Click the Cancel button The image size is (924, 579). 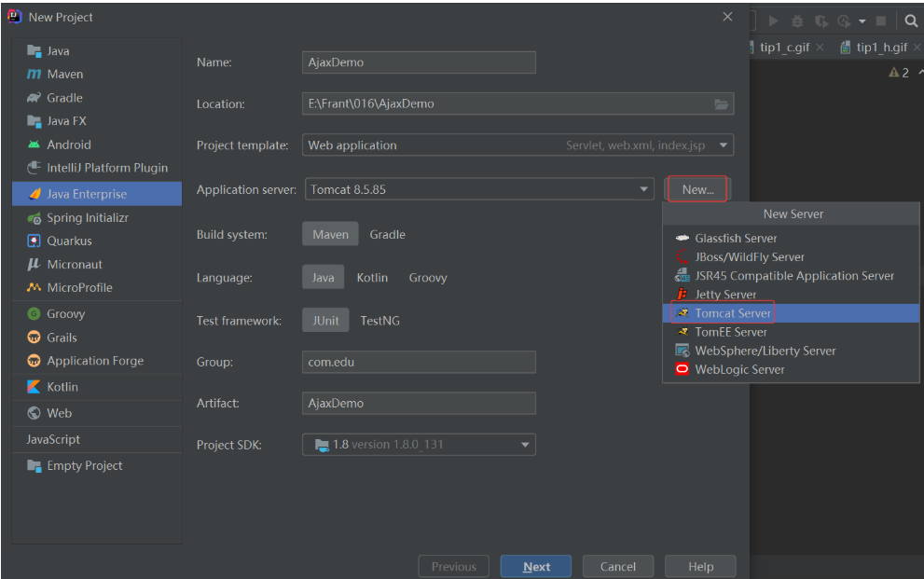tap(617, 567)
